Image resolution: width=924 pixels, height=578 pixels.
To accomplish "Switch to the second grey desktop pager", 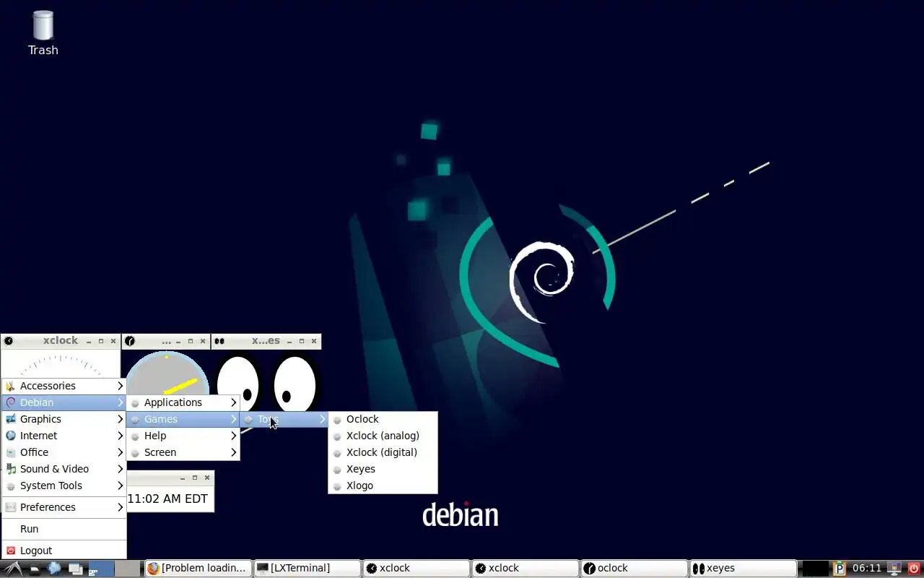I will point(128,569).
